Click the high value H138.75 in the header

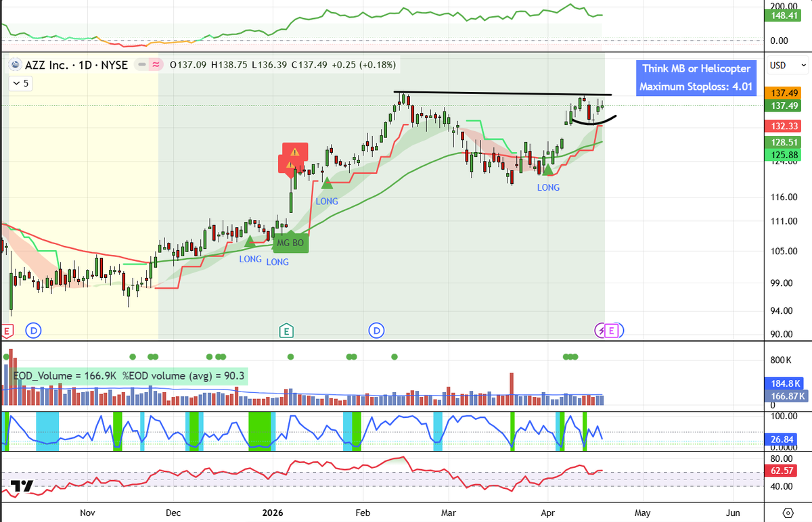[229, 65]
